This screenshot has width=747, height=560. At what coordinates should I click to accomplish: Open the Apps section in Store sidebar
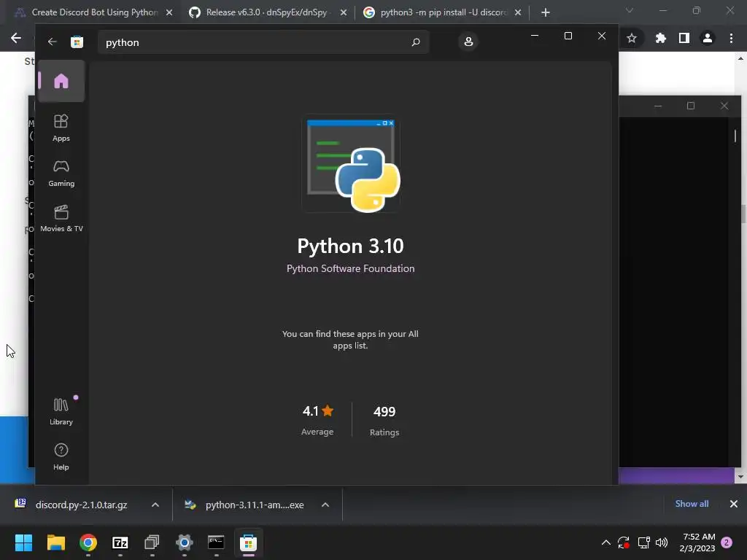click(x=61, y=128)
